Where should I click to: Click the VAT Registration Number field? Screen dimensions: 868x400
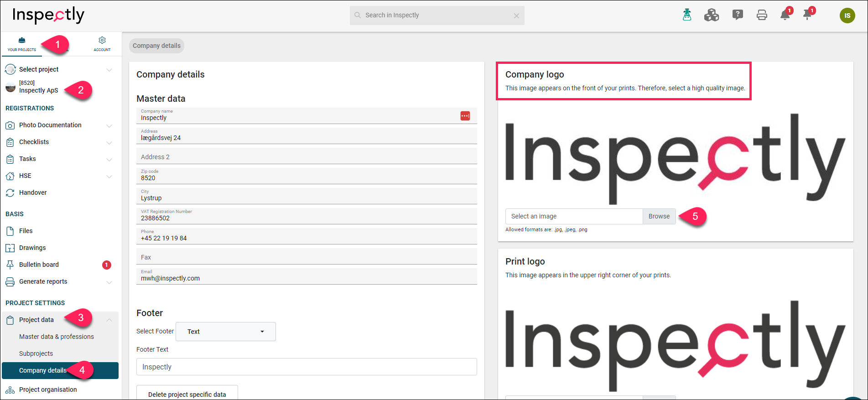click(307, 216)
